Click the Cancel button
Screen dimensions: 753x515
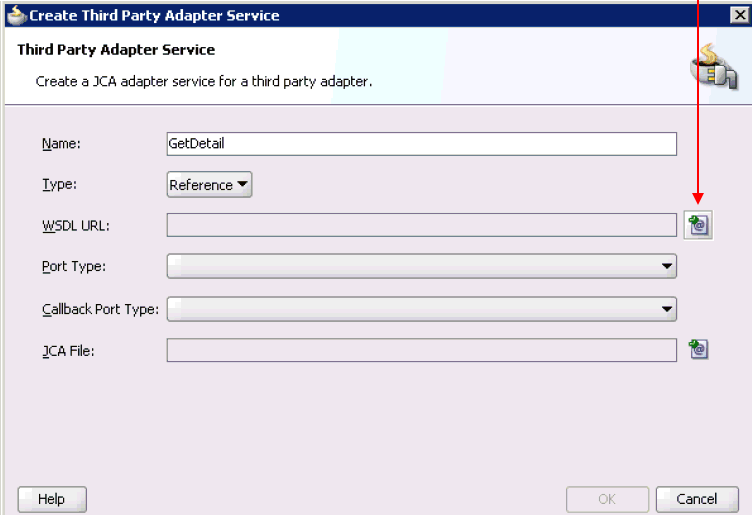697,499
